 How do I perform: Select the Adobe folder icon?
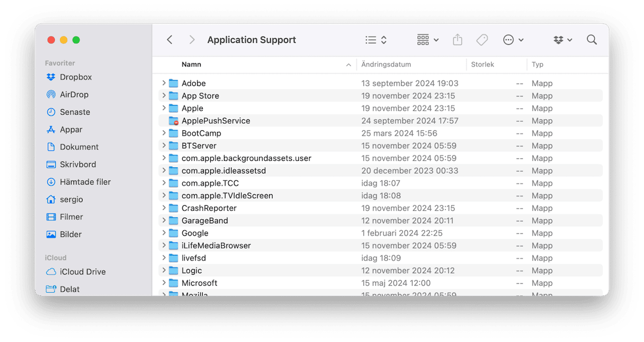tap(173, 83)
